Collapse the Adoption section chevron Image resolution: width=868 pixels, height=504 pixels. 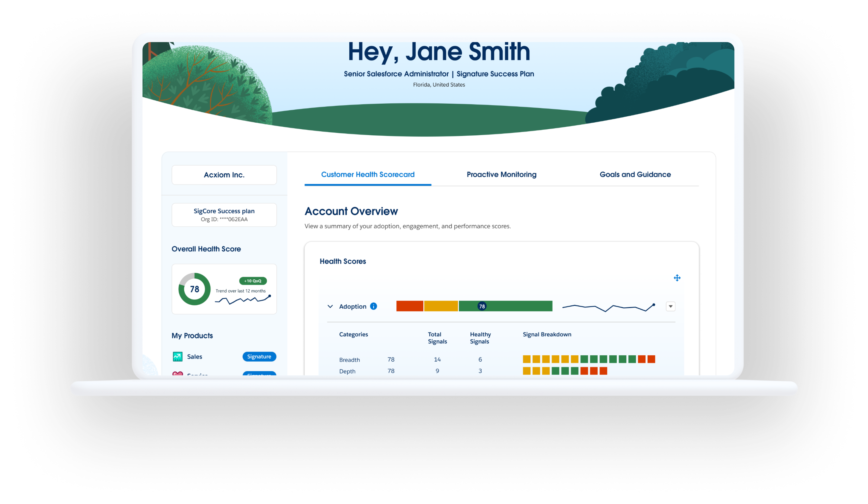[x=330, y=306]
